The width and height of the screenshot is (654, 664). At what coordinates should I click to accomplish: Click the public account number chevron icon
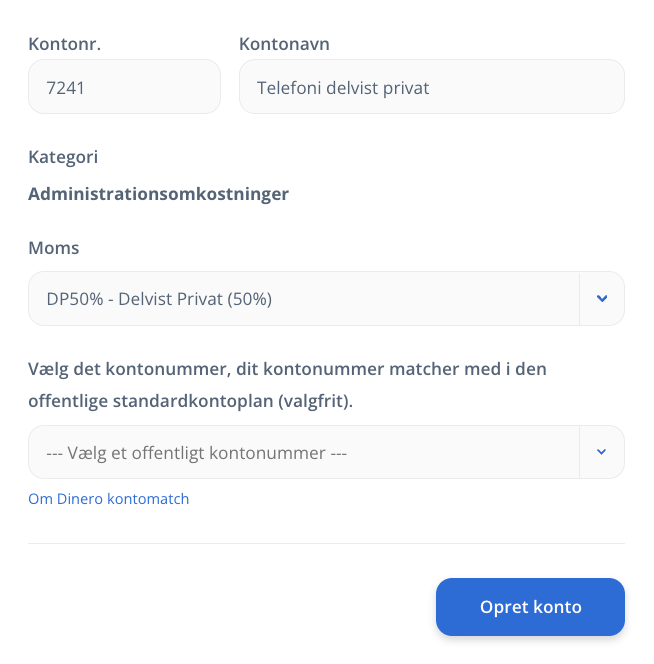point(601,452)
